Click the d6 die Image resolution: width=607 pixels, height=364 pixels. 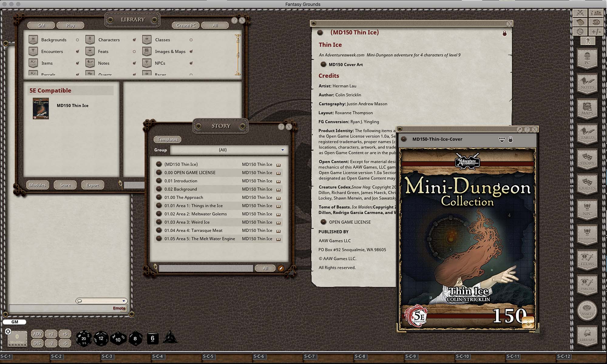[153, 338]
